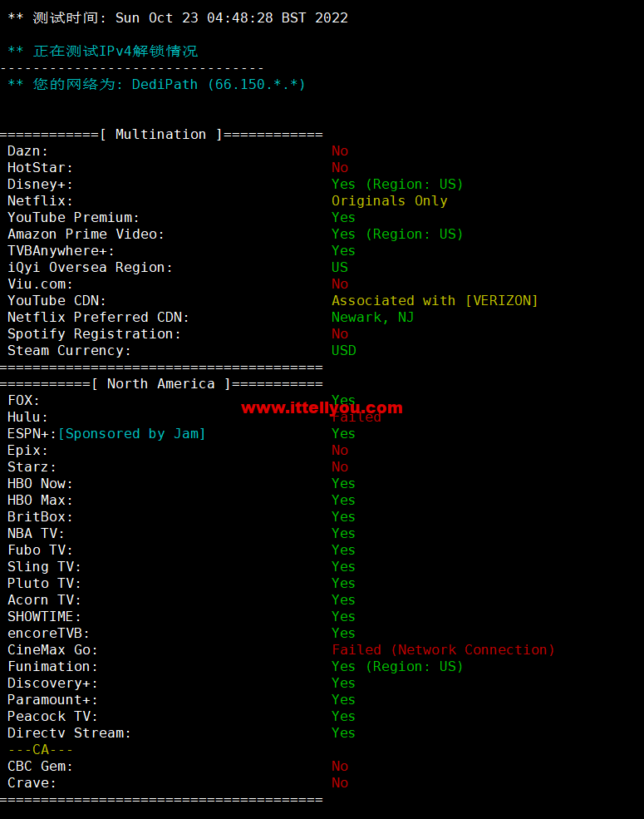Click the Netflix Originals Only result
This screenshot has height=819, width=644.
tap(390, 201)
